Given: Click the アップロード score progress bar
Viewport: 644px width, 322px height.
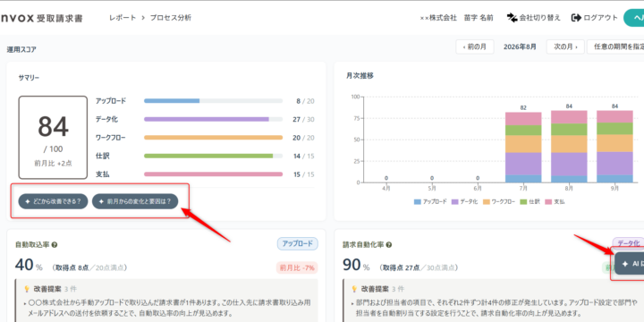Looking at the screenshot, I should [x=213, y=100].
